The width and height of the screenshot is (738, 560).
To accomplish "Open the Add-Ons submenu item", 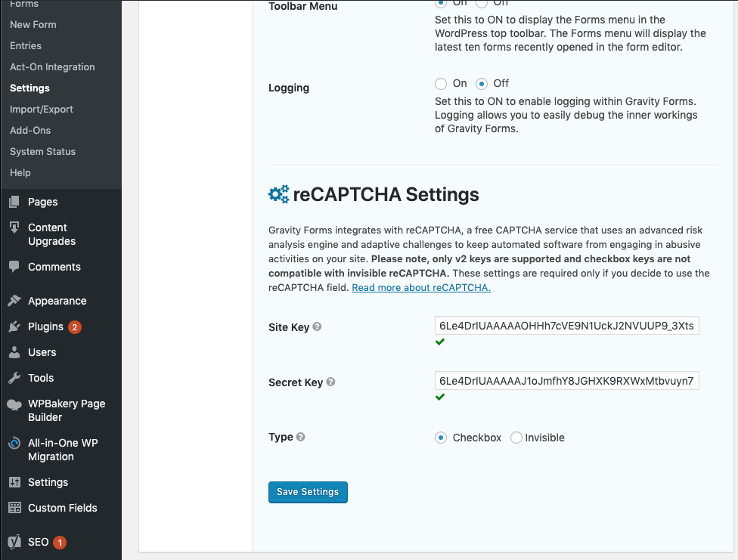I will (x=30, y=130).
